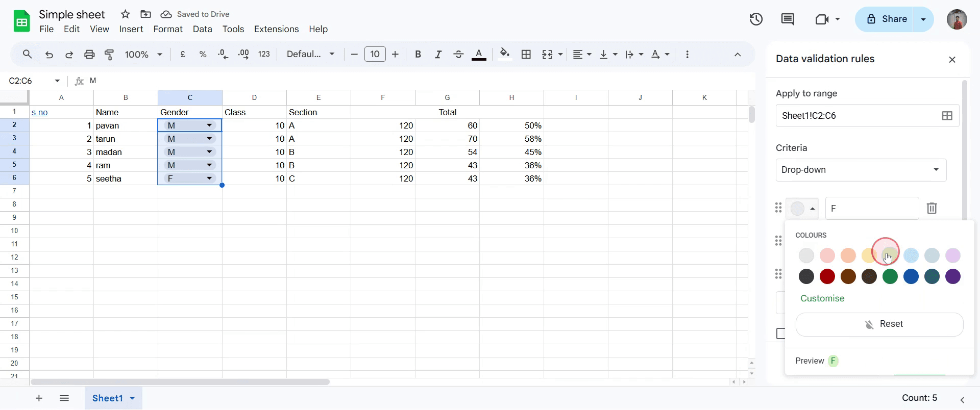
Task: Activate the paint format tool
Action: point(109,54)
